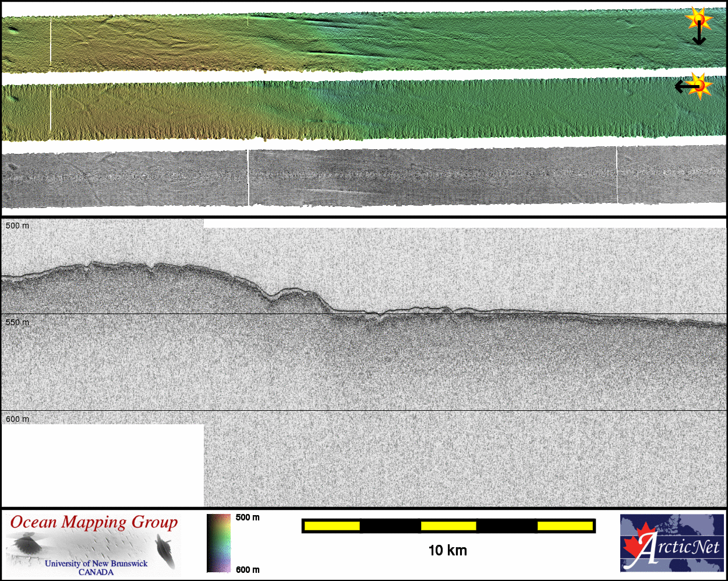Click the 500 m color legend label

(248, 517)
